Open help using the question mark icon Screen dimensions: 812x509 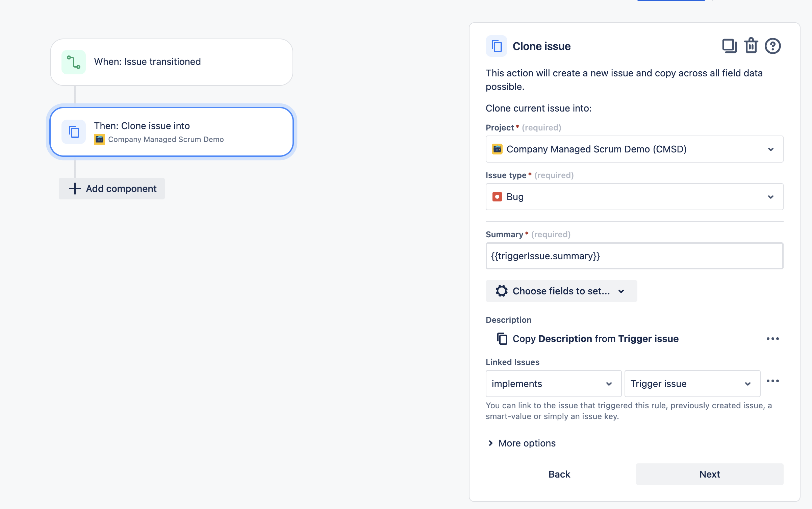[773, 46]
